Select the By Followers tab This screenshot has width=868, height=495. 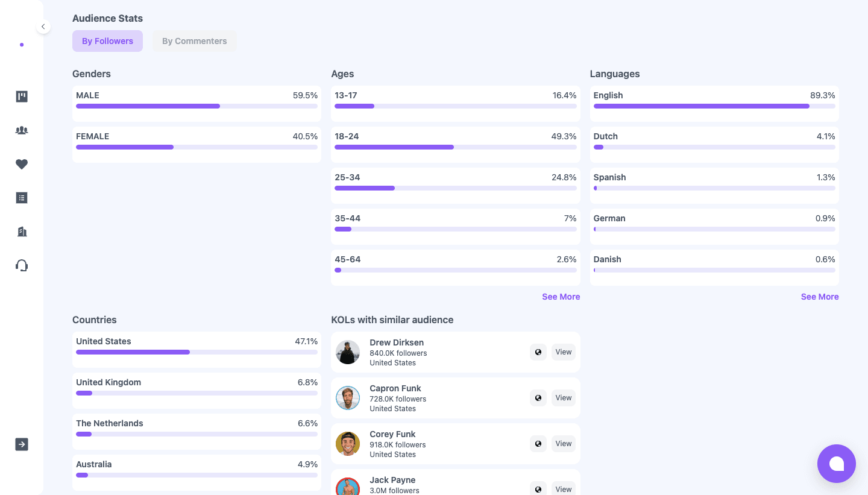click(x=107, y=41)
